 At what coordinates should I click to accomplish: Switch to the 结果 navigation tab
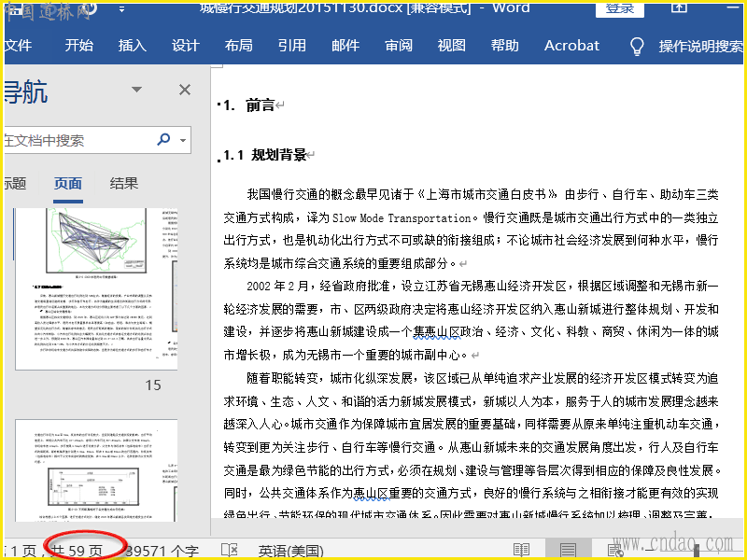pyautogui.click(x=124, y=183)
